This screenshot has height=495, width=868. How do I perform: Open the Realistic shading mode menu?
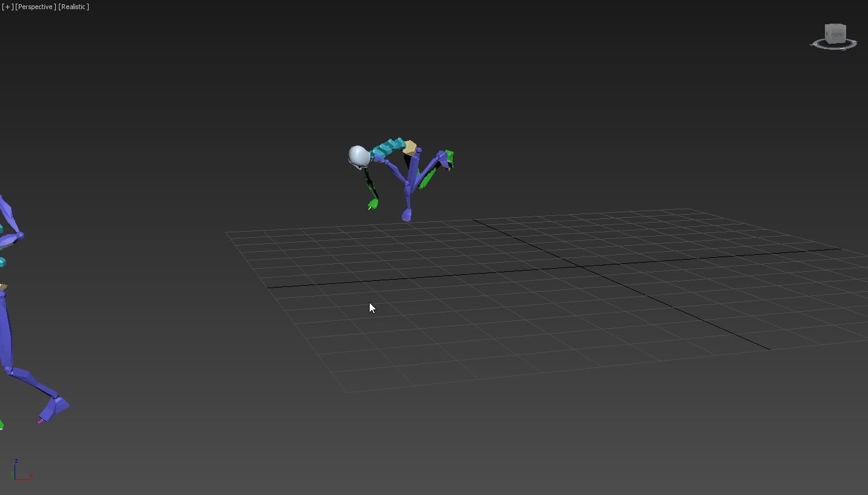[x=73, y=7]
